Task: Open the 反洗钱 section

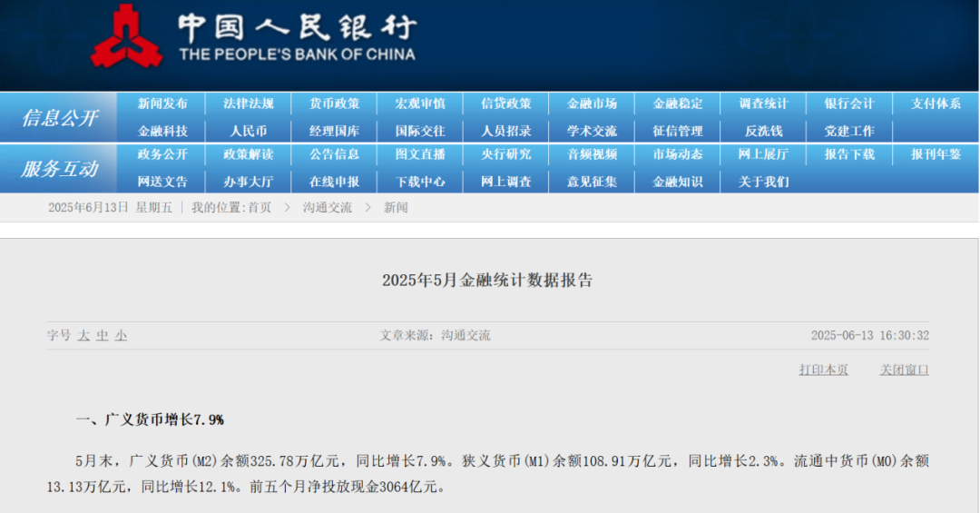Action: pos(763,131)
